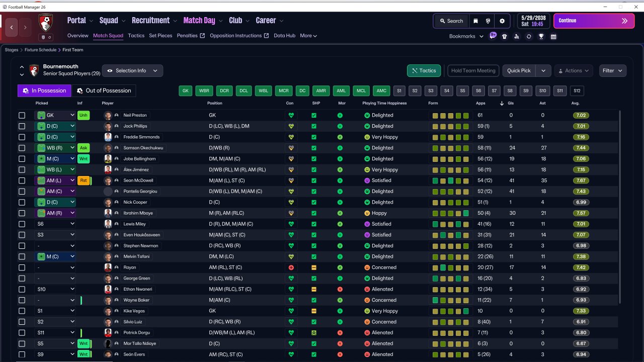Viewport: 644px width, 362px height.
Task: Tick the checkbox for Neil Preston
Action: click(x=22, y=115)
